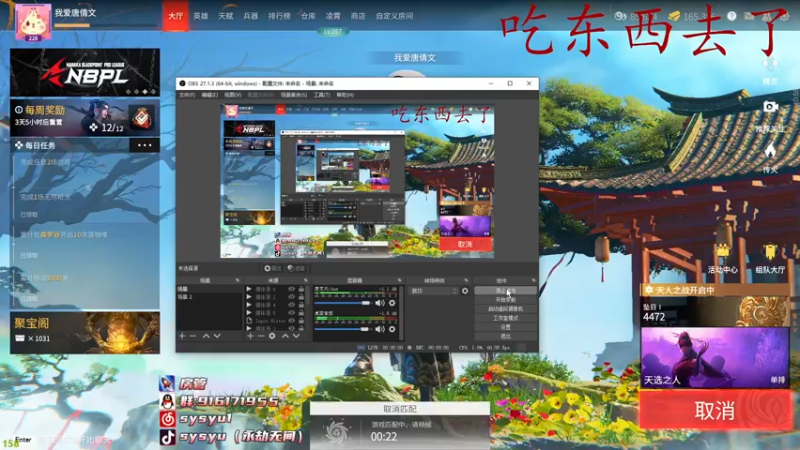Click the start virtual camera button

[505, 309]
